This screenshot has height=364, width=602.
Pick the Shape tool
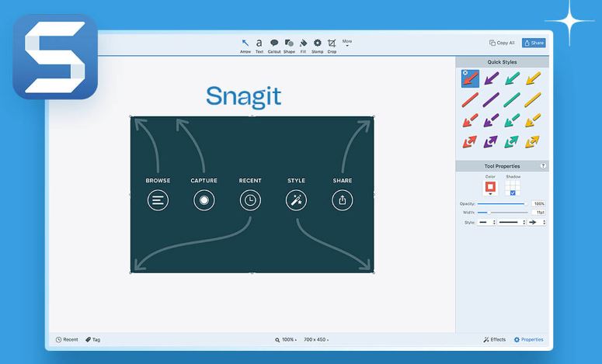click(x=289, y=46)
